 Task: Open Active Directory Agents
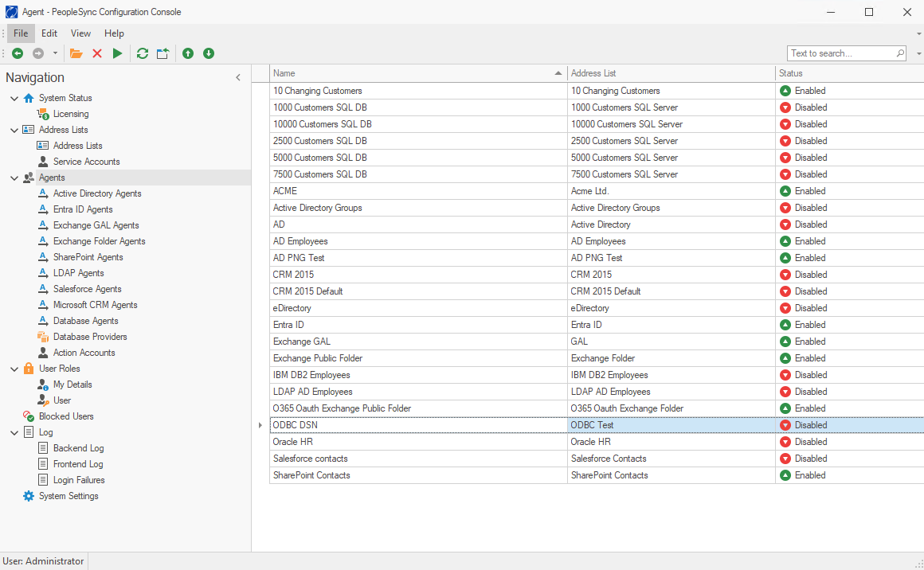pos(97,193)
